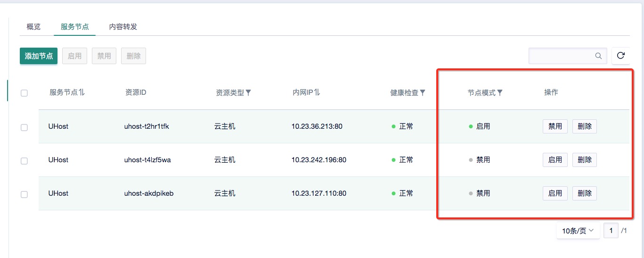
Task: Toggle the select-all header checkbox
Action: click(x=24, y=93)
